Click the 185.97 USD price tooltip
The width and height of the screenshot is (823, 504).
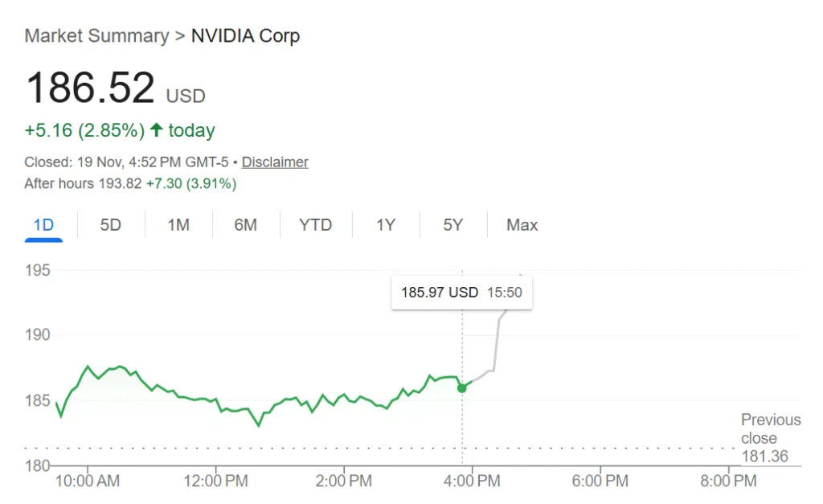[461, 292]
